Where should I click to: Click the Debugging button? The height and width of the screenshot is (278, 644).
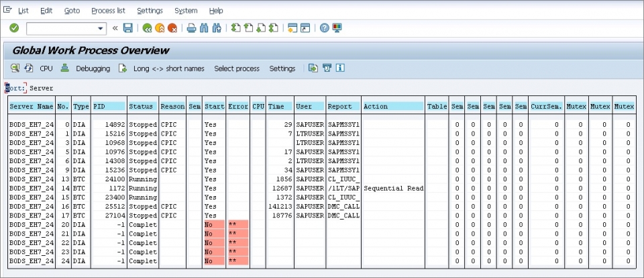click(x=92, y=68)
